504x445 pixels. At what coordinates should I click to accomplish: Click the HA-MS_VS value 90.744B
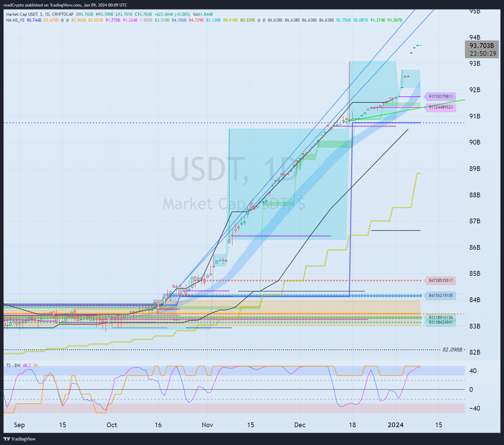tap(34, 20)
